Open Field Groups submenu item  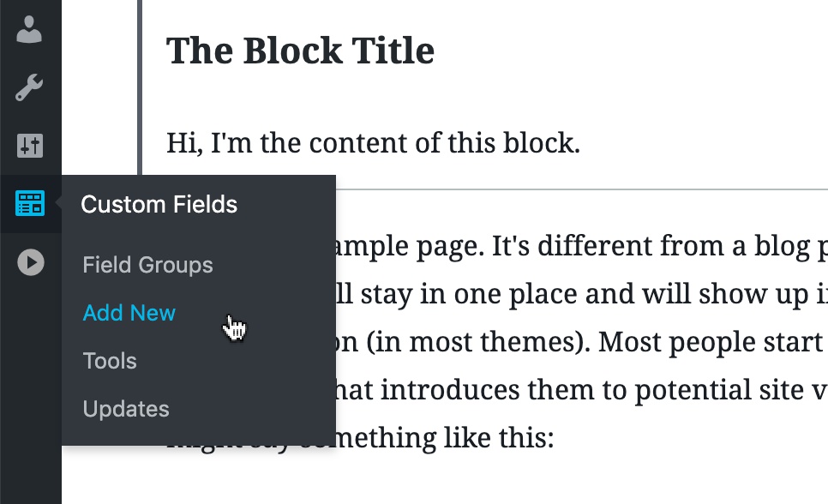coord(147,265)
